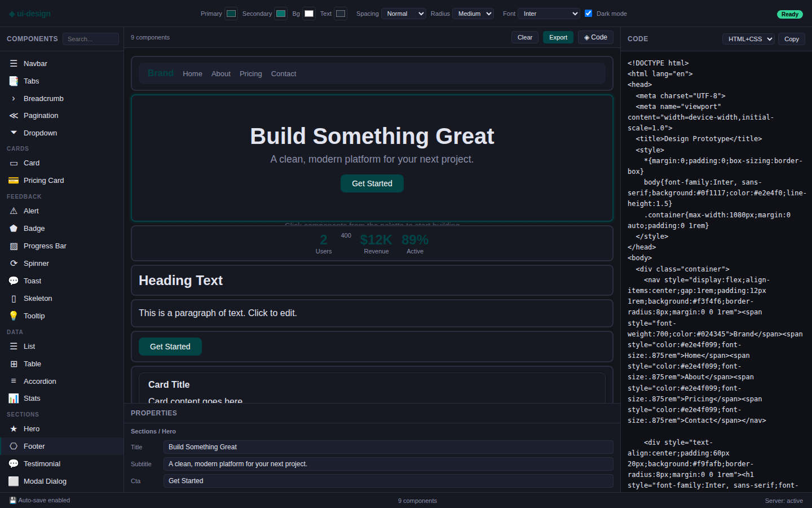Edit the Cta property field

(x=388, y=481)
